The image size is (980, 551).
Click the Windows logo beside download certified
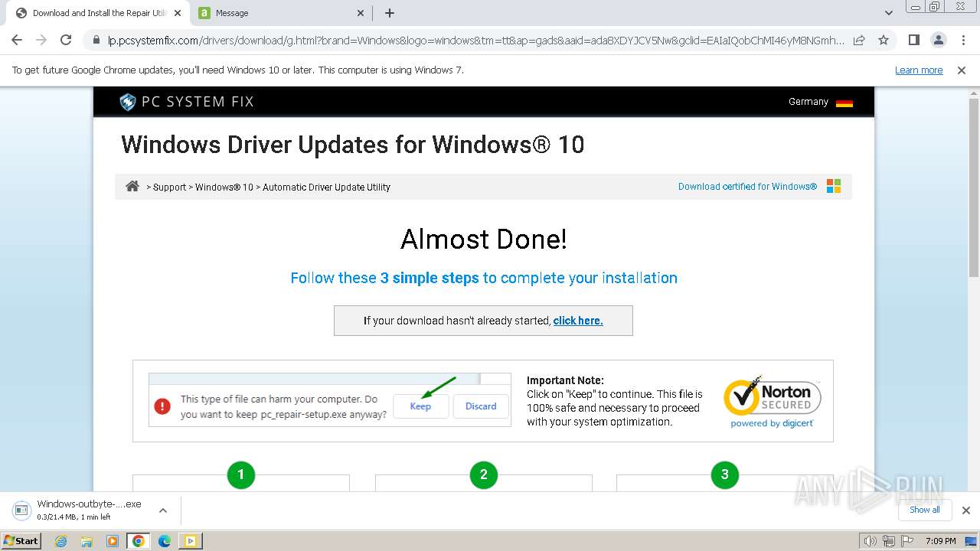[x=834, y=187]
